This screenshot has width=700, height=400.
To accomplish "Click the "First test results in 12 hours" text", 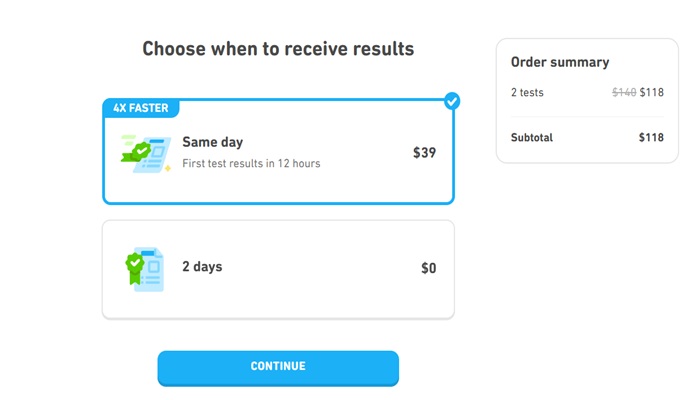I will [x=251, y=163].
